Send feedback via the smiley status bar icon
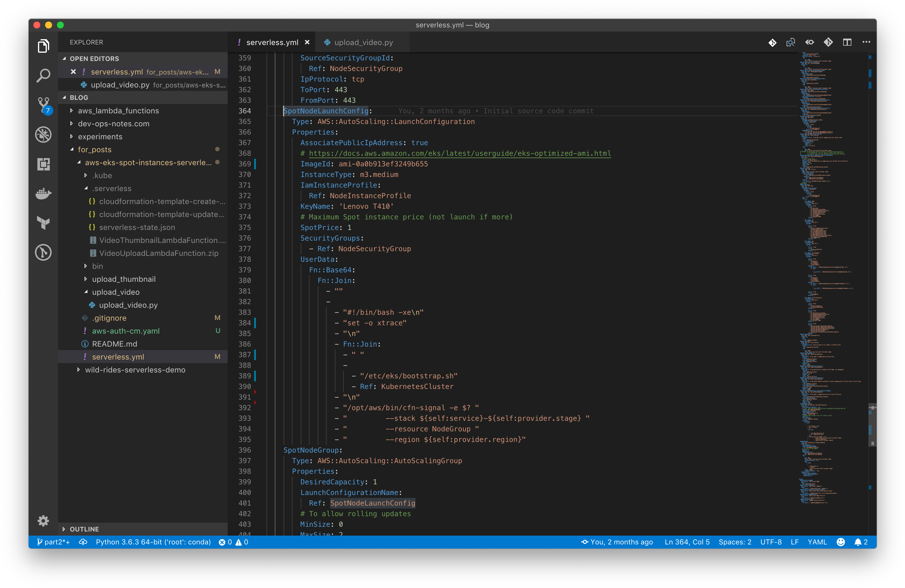Image resolution: width=905 pixels, height=588 pixels. 841,542
